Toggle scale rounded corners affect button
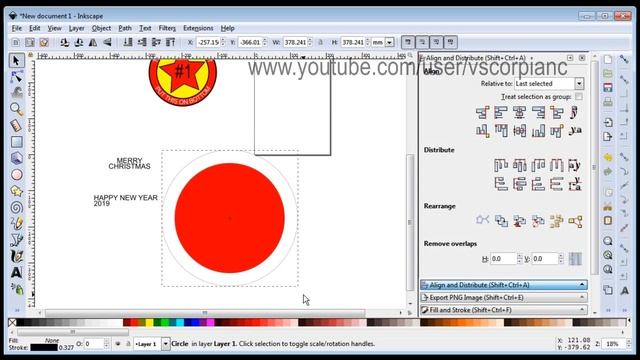Image resolution: width=640 pixels, height=360 pixels. tap(422, 42)
